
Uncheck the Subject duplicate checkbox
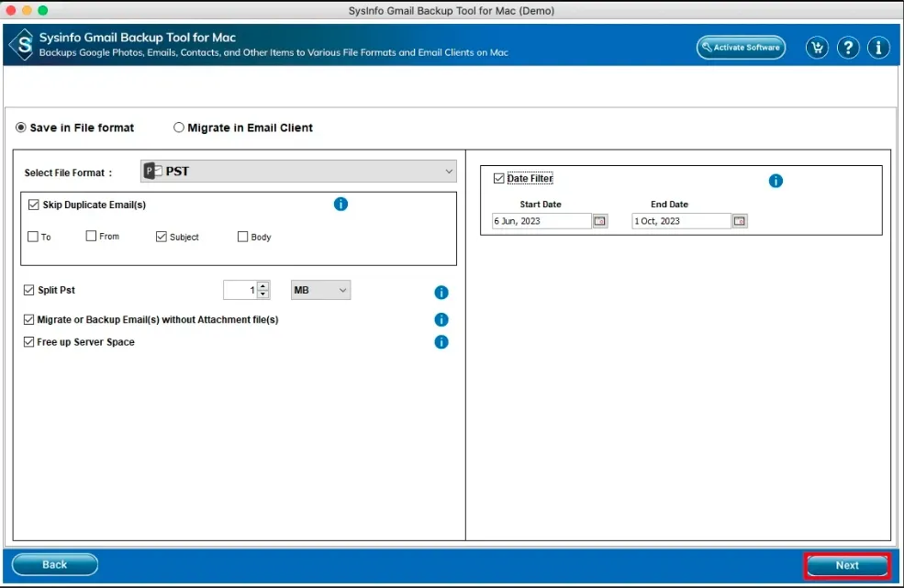[x=162, y=237]
